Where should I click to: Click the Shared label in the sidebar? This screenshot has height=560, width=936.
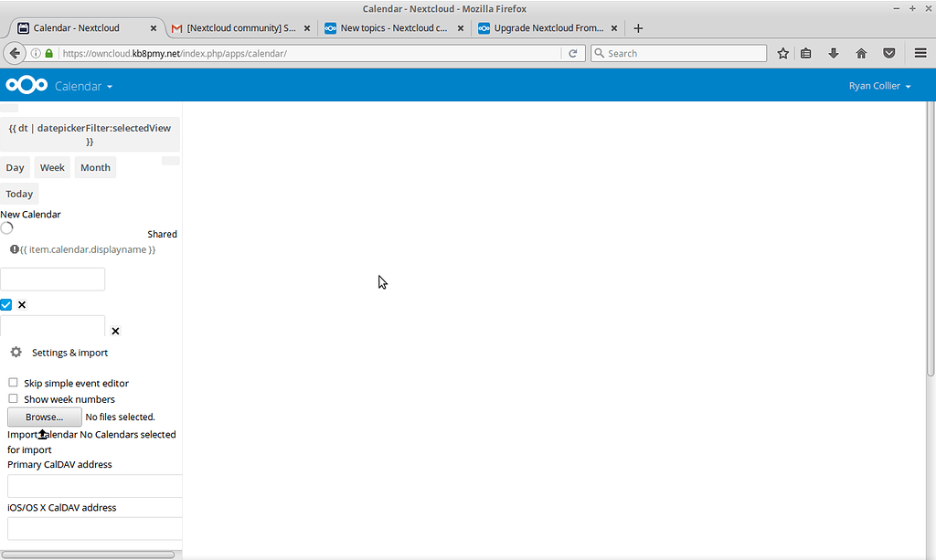pyautogui.click(x=163, y=234)
